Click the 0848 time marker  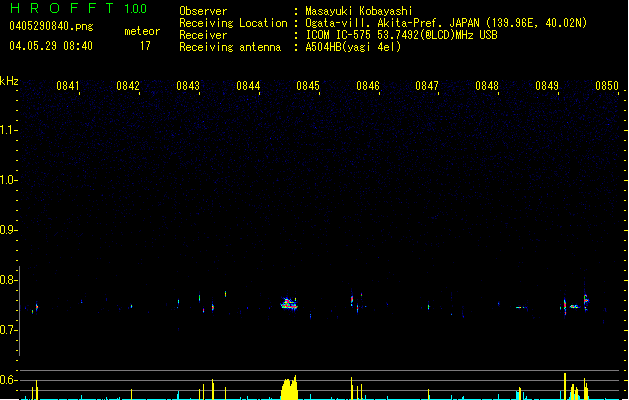pyautogui.click(x=487, y=86)
